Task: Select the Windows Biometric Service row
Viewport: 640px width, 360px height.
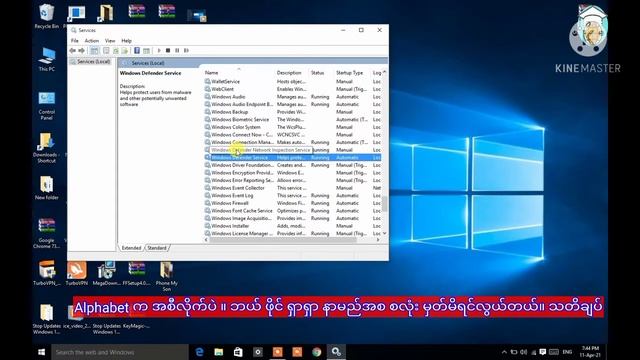Action: (292, 120)
